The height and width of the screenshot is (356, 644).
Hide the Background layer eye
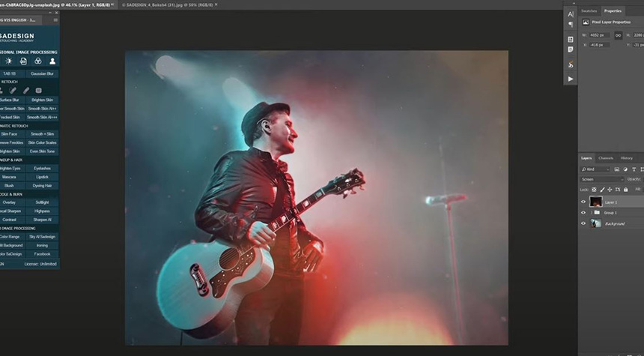pyautogui.click(x=583, y=223)
